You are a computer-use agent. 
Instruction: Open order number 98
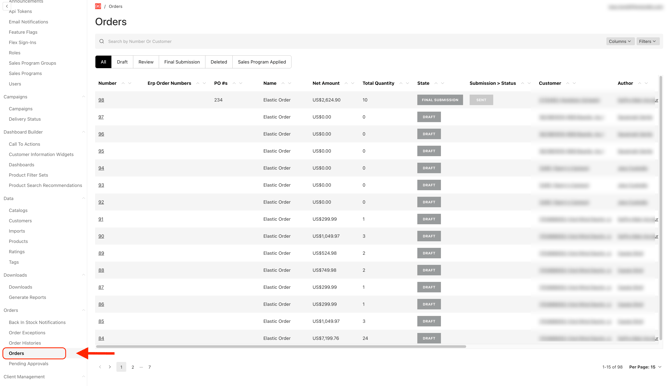[101, 100]
